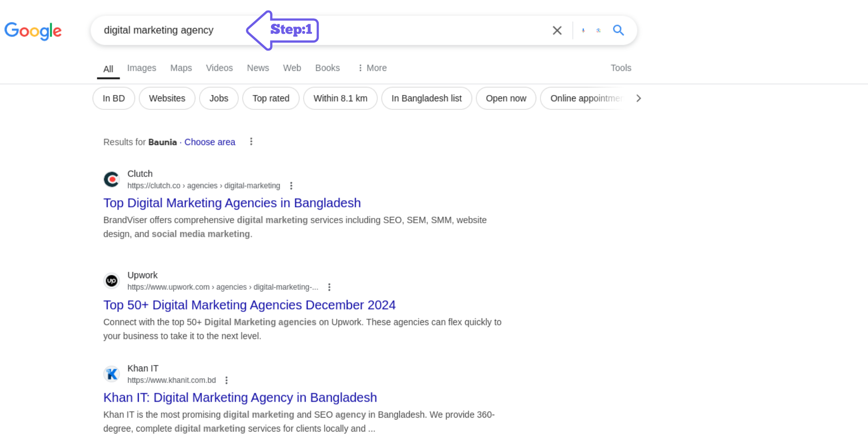Open search by image lens icon
The height and width of the screenshot is (434, 868).
(598, 30)
